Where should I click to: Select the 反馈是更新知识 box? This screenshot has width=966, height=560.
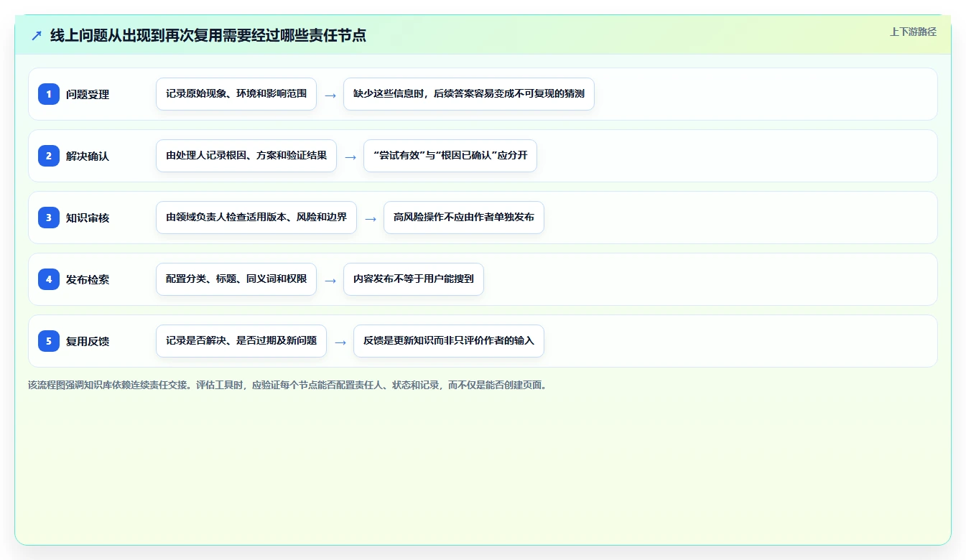449,341
